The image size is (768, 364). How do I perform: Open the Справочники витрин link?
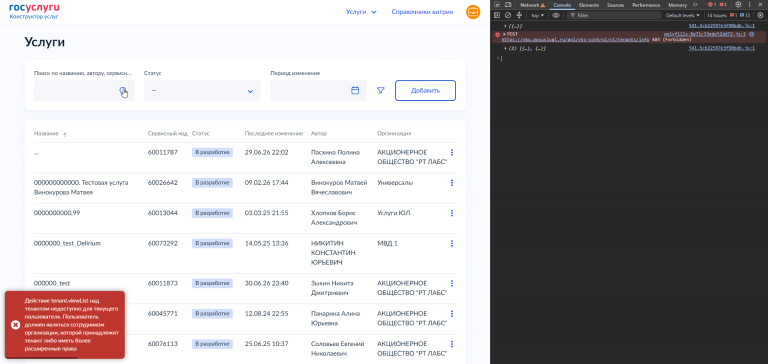click(422, 12)
